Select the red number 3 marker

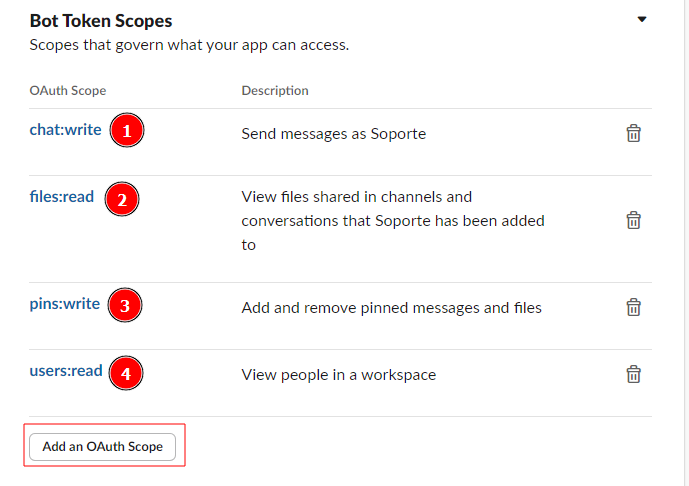point(124,306)
